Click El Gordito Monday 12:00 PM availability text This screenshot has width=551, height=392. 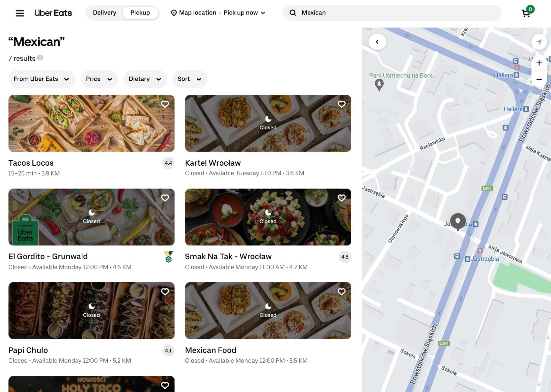point(70,267)
